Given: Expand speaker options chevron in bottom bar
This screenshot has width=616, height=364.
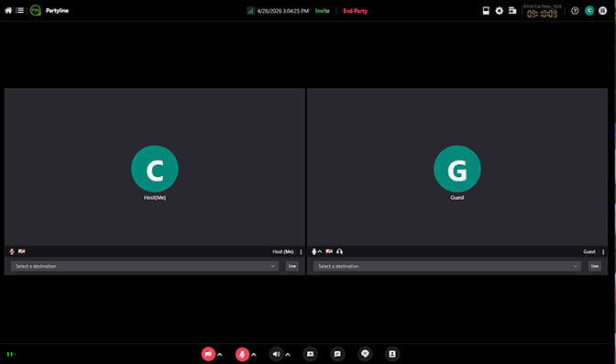Looking at the screenshot, I should point(288,355).
